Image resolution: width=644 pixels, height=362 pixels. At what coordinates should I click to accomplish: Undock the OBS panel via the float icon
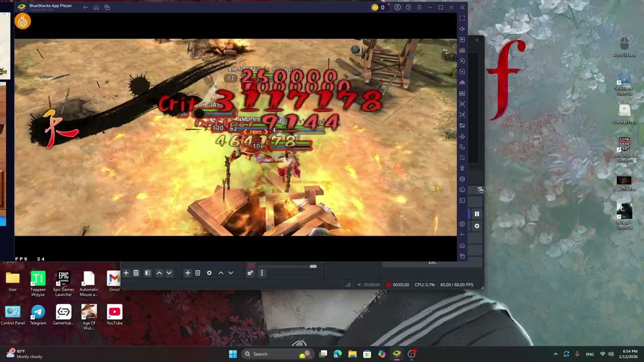point(480,190)
